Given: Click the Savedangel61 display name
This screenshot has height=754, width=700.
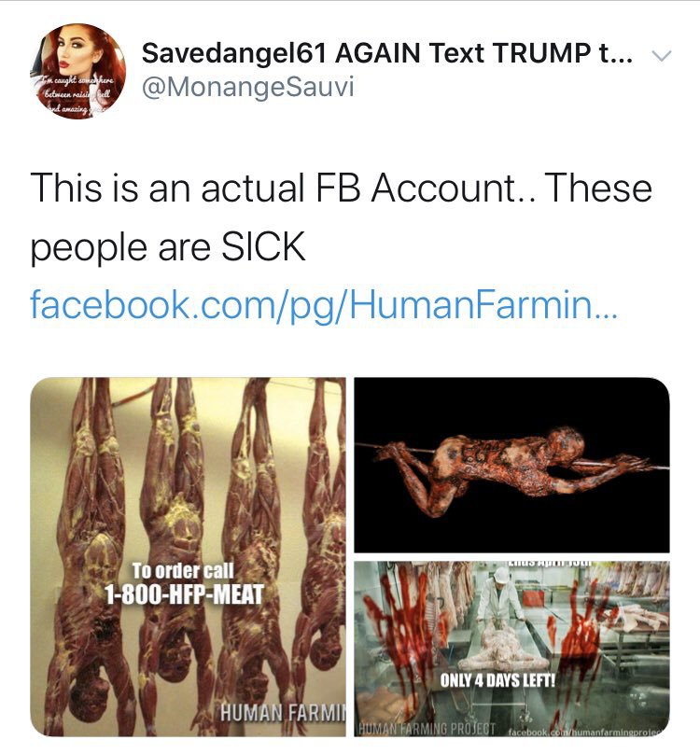Looking at the screenshot, I should pyautogui.click(x=386, y=54).
